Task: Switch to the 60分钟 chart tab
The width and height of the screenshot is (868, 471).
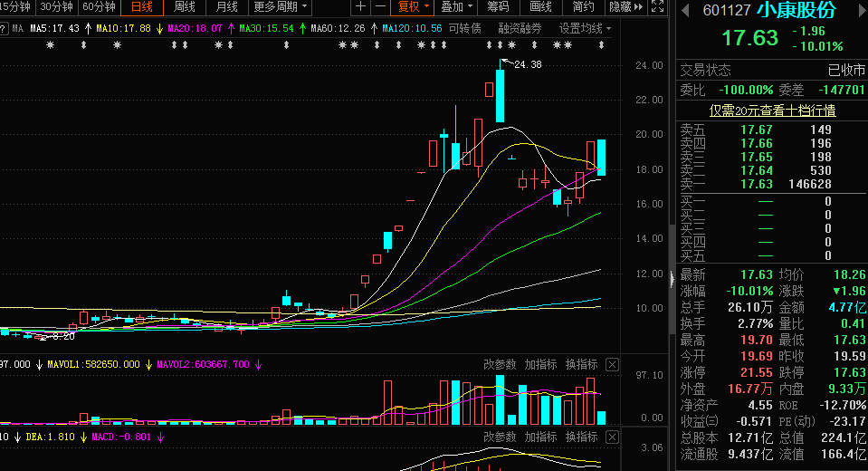Action: tap(99, 7)
